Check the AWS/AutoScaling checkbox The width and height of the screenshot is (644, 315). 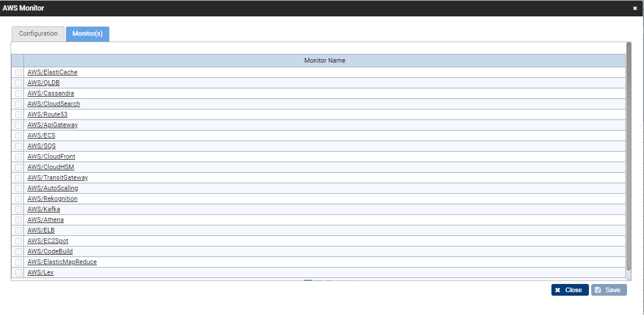click(19, 189)
